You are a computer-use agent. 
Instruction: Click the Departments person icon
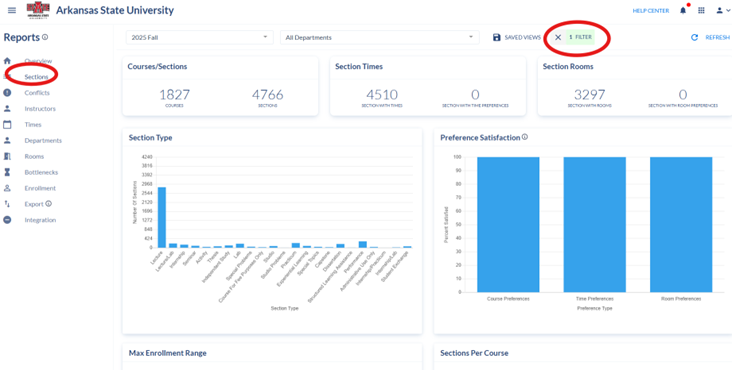(7, 140)
